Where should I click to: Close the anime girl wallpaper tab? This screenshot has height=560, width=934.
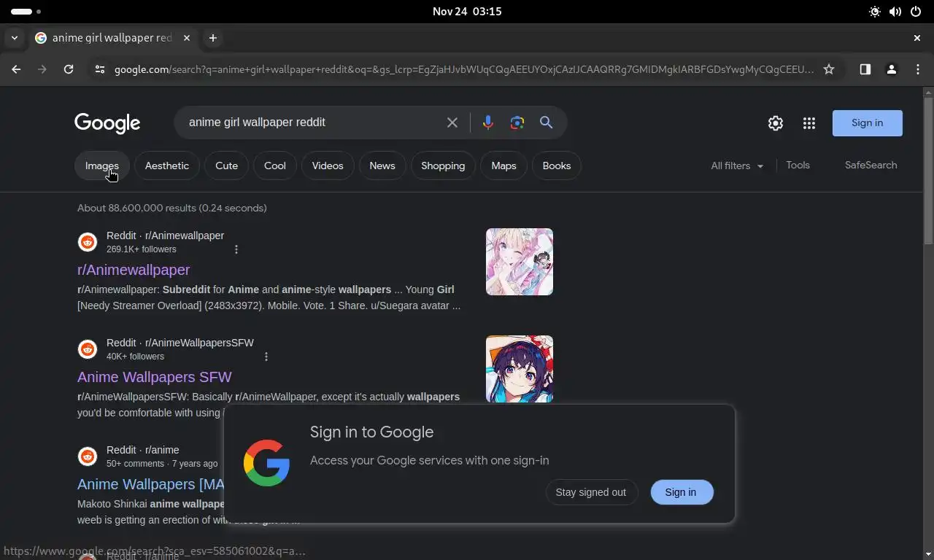[x=187, y=38]
